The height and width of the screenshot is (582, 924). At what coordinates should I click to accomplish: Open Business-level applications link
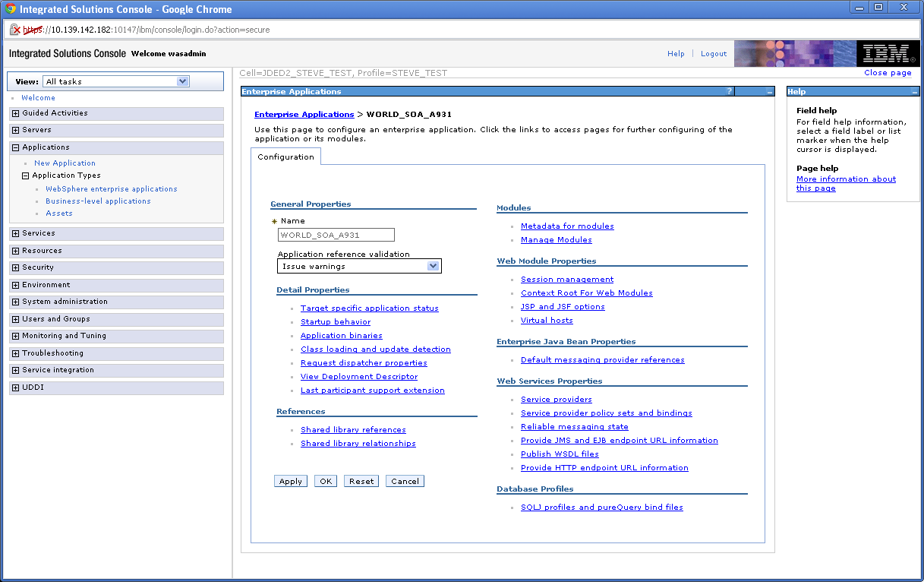pos(98,201)
